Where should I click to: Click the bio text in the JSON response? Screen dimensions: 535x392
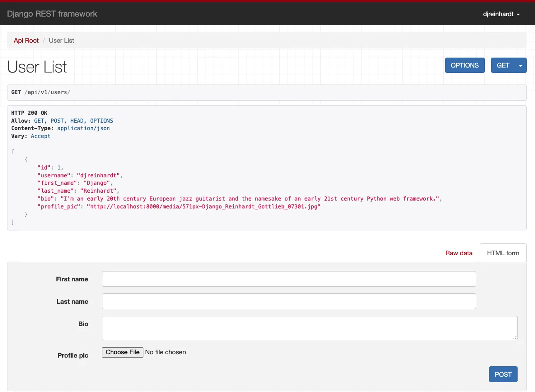click(x=249, y=199)
